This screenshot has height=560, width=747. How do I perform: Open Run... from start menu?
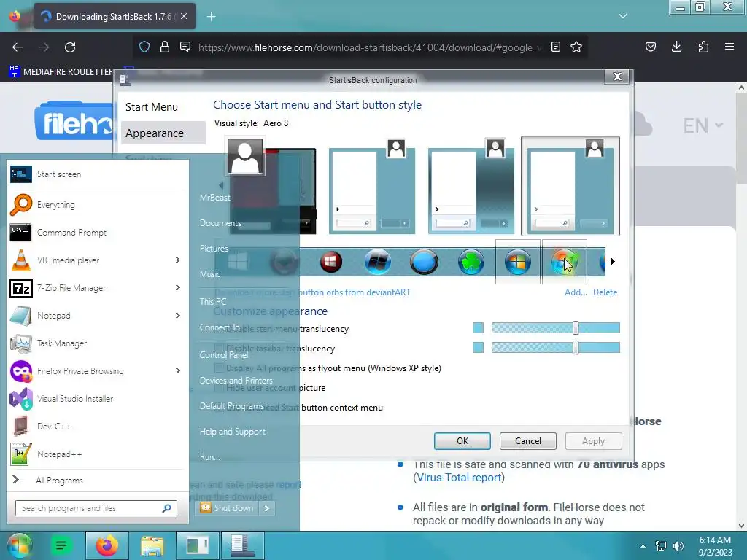209,457
